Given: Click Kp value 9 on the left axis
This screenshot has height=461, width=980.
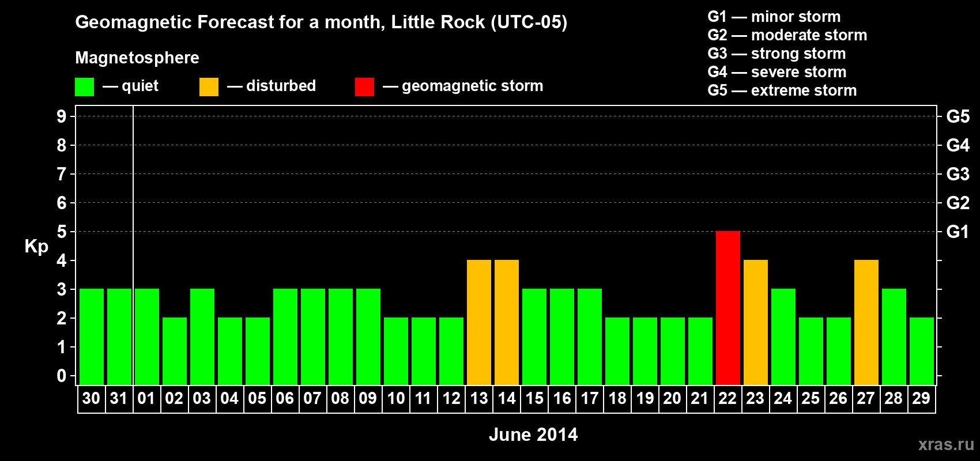Looking at the screenshot, I should [x=62, y=116].
